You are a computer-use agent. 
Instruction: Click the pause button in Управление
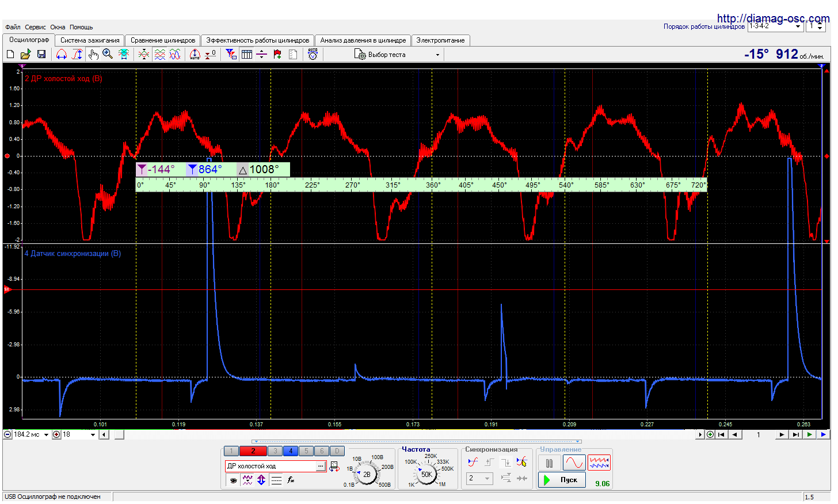[x=550, y=463]
